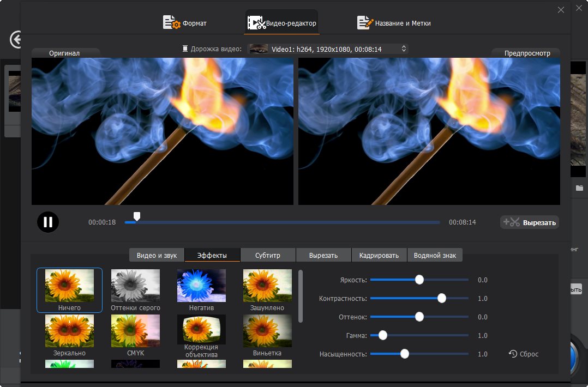Choose the Зашумлено effect
The height and width of the screenshot is (387, 588).
pos(267,286)
